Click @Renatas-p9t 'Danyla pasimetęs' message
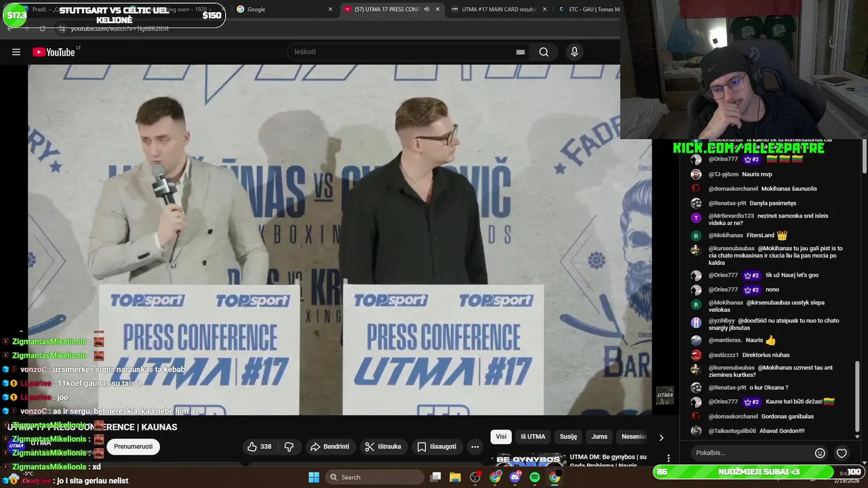The width and height of the screenshot is (868, 488). coord(773,203)
